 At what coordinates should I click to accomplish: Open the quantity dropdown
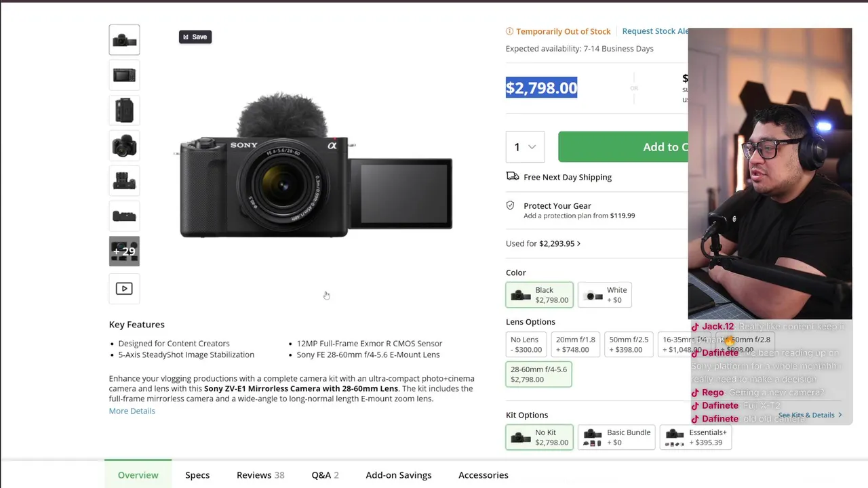pos(525,147)
